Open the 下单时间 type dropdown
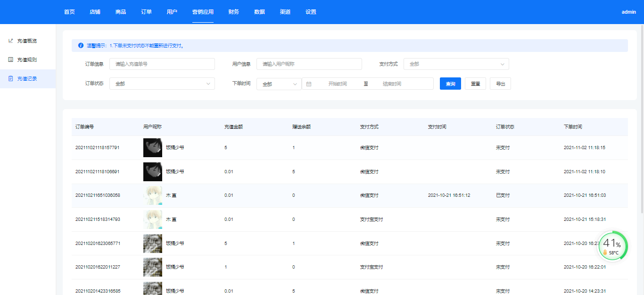This screenshot has width=644, height=295. pyautogui.click(x=279, y=84)
